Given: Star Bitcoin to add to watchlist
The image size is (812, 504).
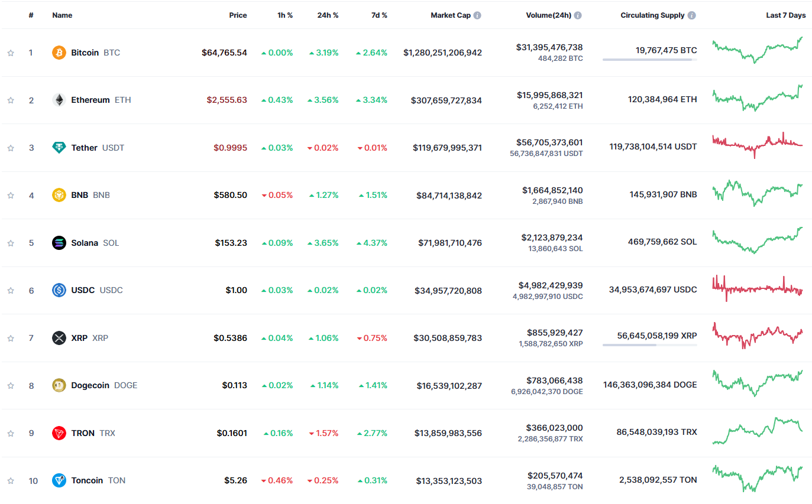Looking at the screenshot, I should point(11,53).
